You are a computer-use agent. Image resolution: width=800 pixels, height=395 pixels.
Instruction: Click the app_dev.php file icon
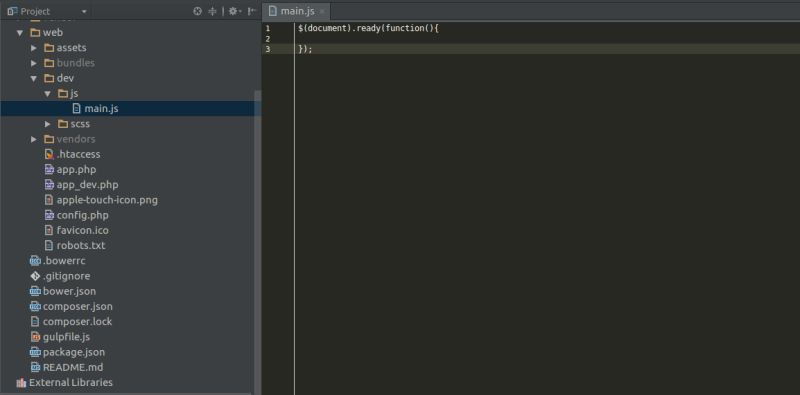[49, 185]
